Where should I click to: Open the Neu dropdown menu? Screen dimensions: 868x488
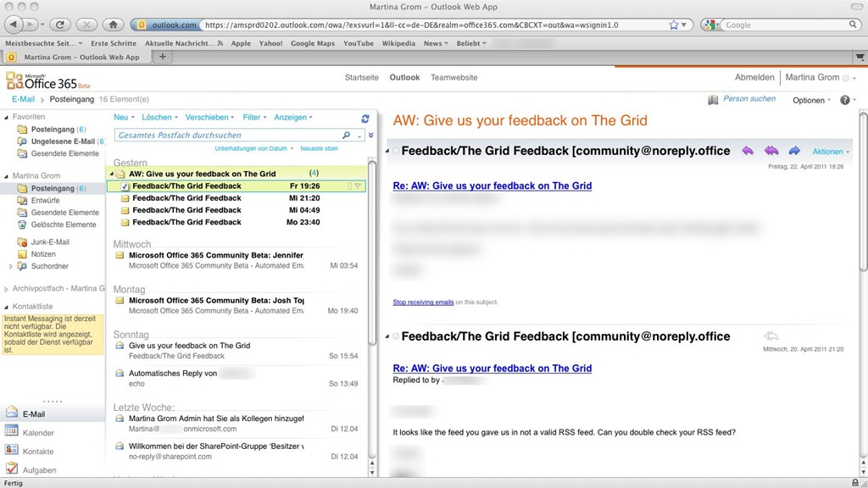pos(124,118)
